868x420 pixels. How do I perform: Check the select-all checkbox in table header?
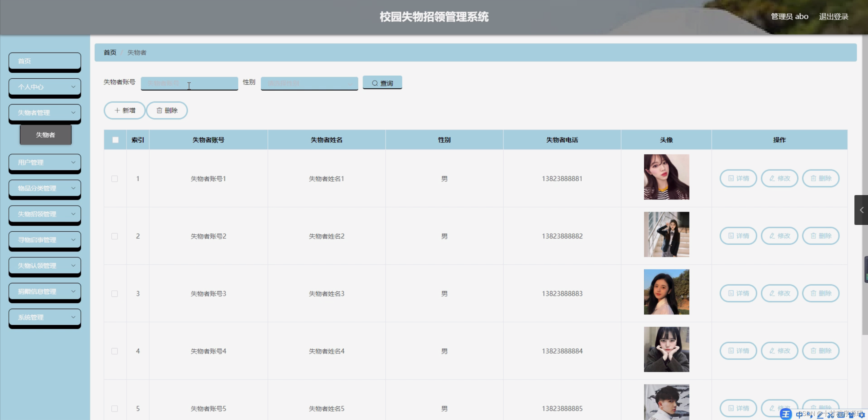(x=115, y=139)
